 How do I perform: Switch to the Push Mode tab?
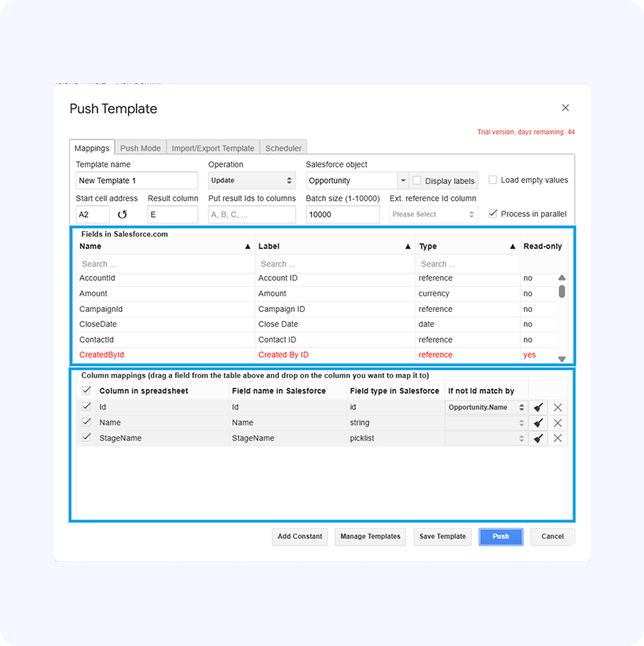(141, 148)
